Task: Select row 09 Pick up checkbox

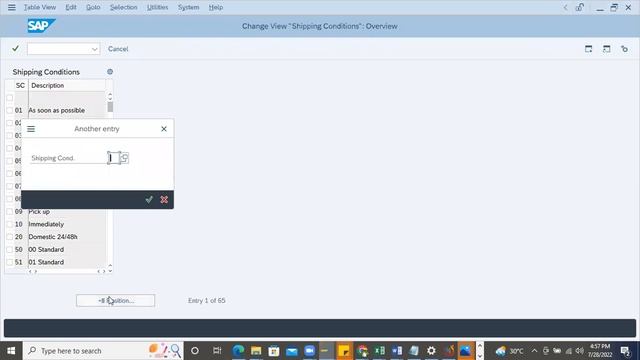Action: click(x=10, y=211)
